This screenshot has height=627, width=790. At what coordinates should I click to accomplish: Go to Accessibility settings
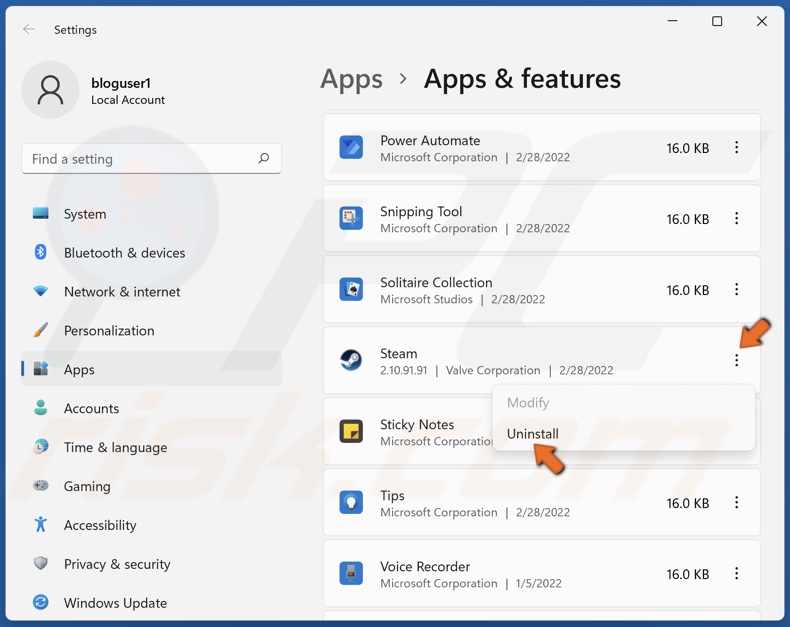click(151, 525)
